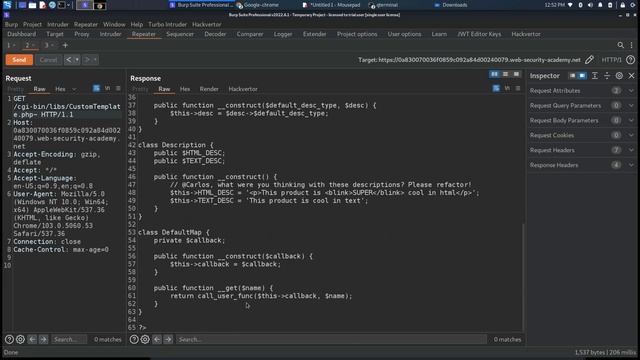Click the orange Send button
This screenshot has height=360, width=640.
19,60
